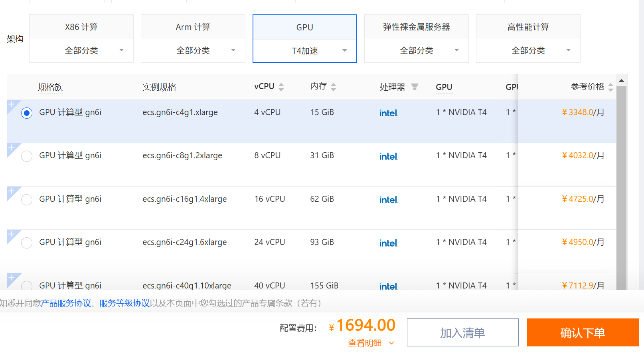Click the plus corner icon on ecs.gn6i-c4g1.xlarge row

[12, 105]
